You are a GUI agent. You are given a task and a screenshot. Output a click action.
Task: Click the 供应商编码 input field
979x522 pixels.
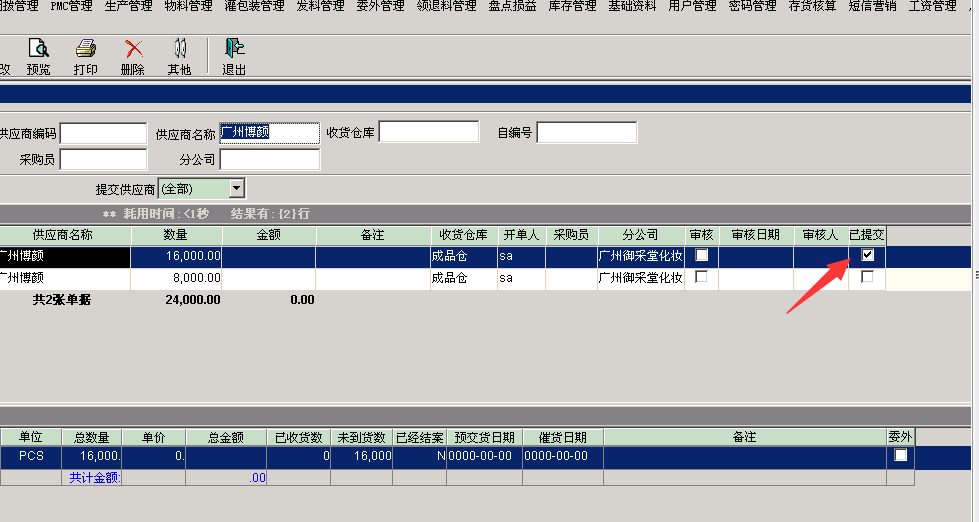coord(103,133)
